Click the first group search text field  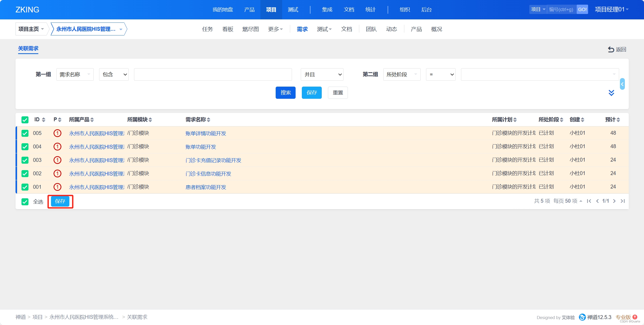pos(213,74)
